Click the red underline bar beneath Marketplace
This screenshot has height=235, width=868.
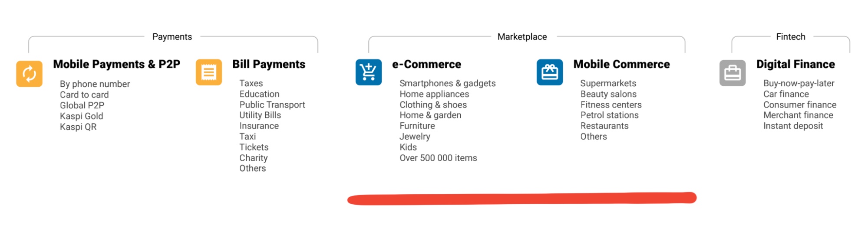[522, 199]
